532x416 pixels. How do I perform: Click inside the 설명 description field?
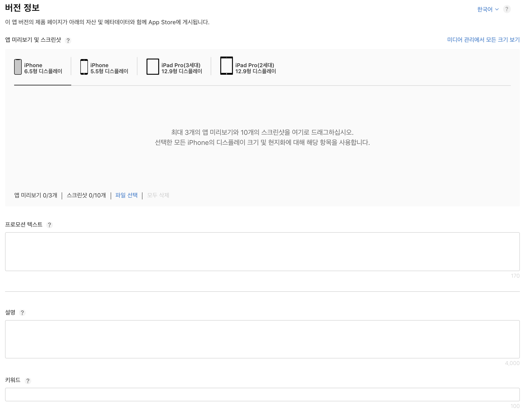pyautogui.click(x=262, y=339)
